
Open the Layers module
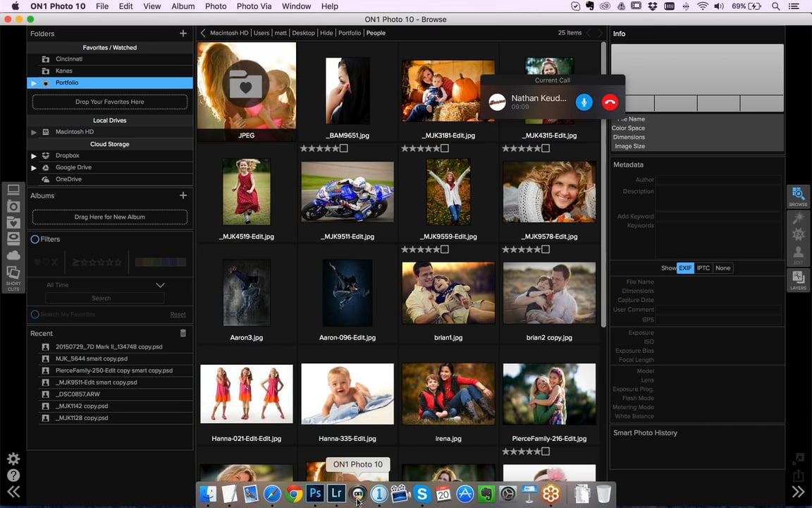[x=798, y=280]
